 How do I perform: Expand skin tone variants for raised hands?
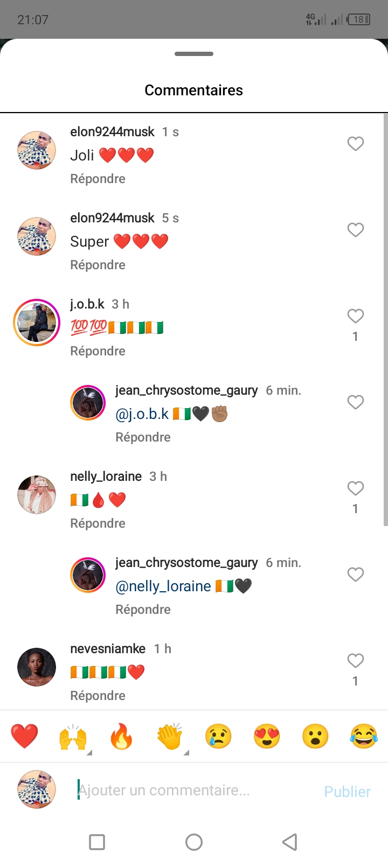[x=89, y=752]
